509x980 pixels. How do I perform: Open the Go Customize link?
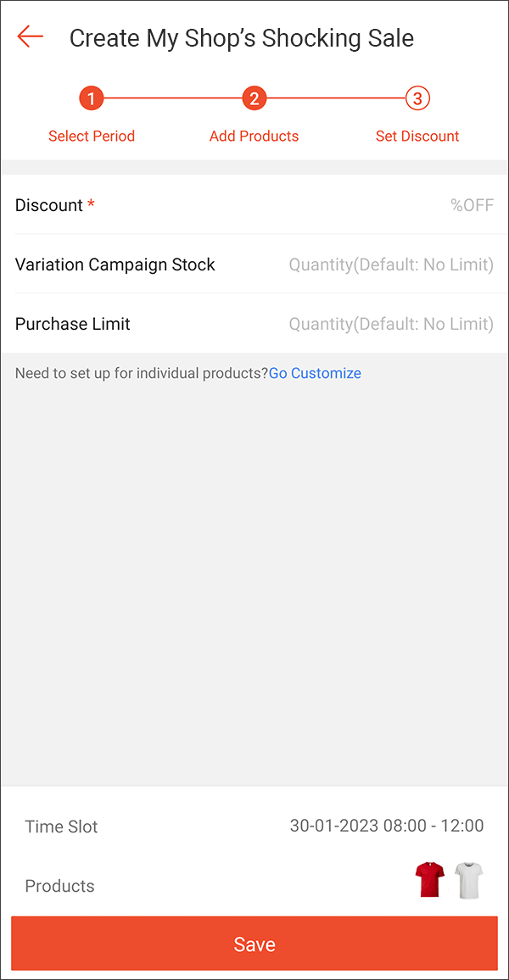[x=315, y=373]
